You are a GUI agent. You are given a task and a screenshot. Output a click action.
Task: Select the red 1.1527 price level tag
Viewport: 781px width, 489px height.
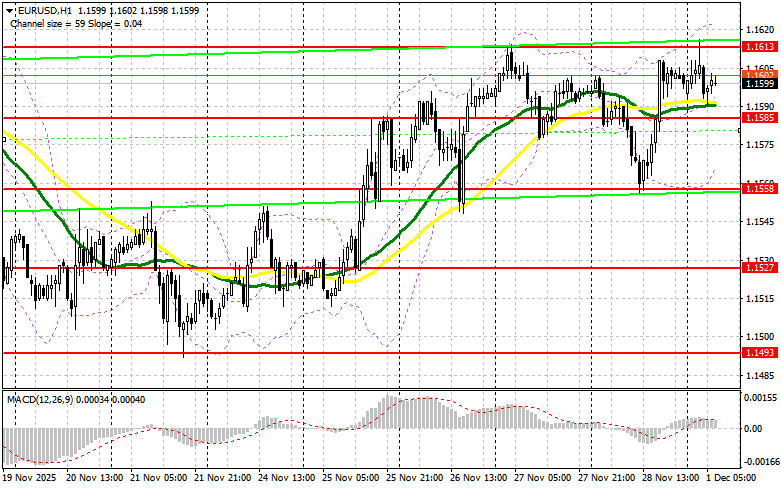coord(760,268)
